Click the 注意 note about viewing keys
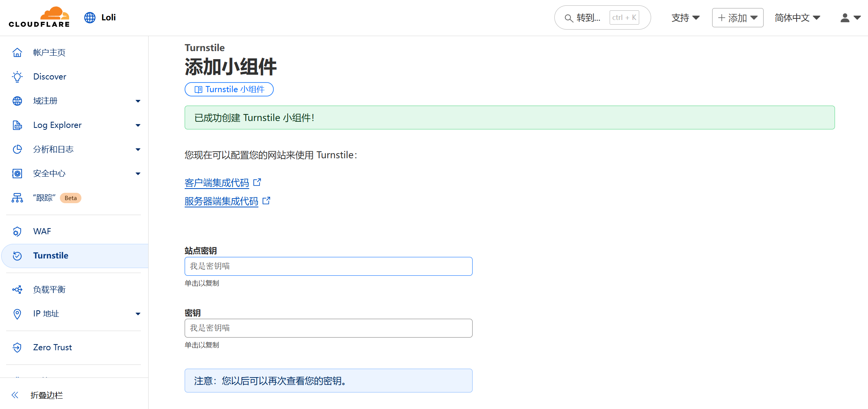This screenshot has width=868, height=409. pyautogui.click(x=329, y=381)
